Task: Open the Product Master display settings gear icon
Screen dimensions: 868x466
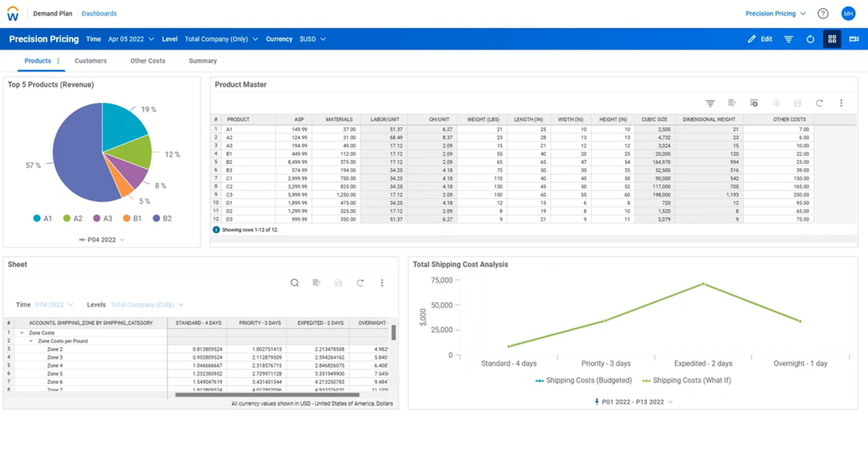Action: coord(754,103)
